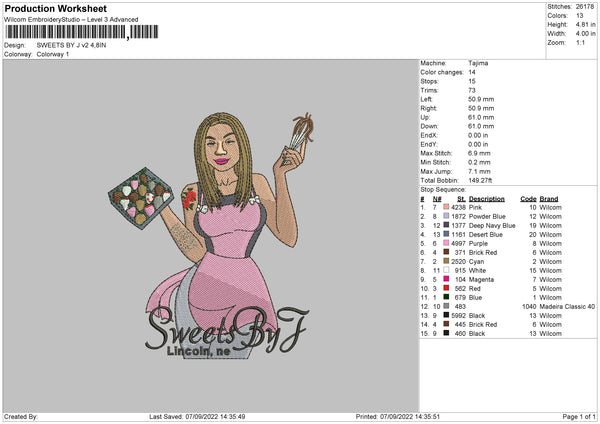The width and height of the screenshot is (600, 424).
Task: Click the Total Bobbin value 149.27ft
Action: coord(480,180)
